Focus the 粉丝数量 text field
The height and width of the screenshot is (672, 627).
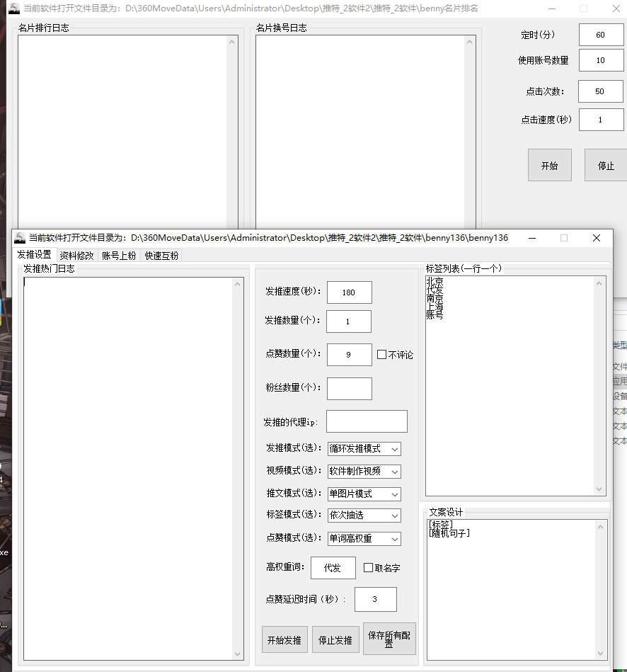pyautogui.click(x=349, y=388)
